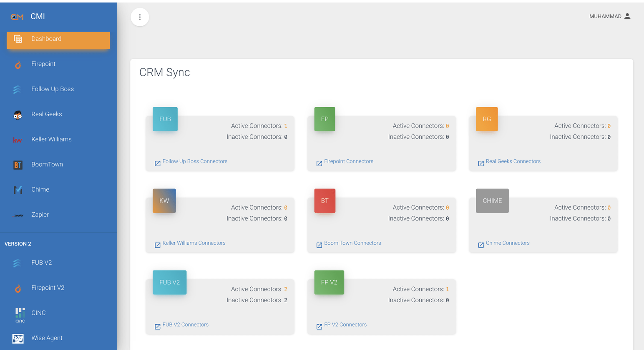Open the Follow Up Boss Connectors link

click(195, 161)
